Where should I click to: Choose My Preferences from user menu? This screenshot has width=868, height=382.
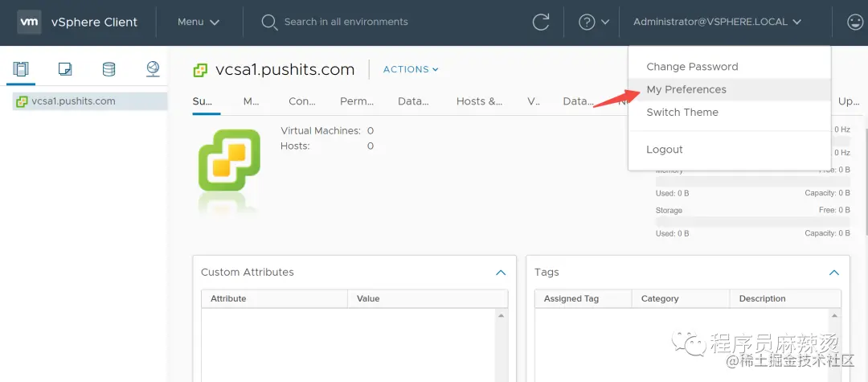click(x=730, y=89)
